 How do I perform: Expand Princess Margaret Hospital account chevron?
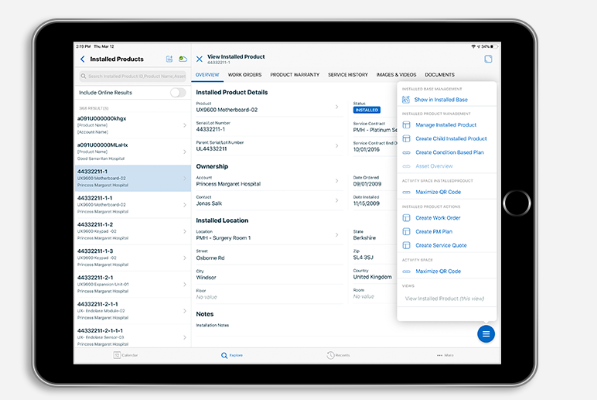point(337,181)
